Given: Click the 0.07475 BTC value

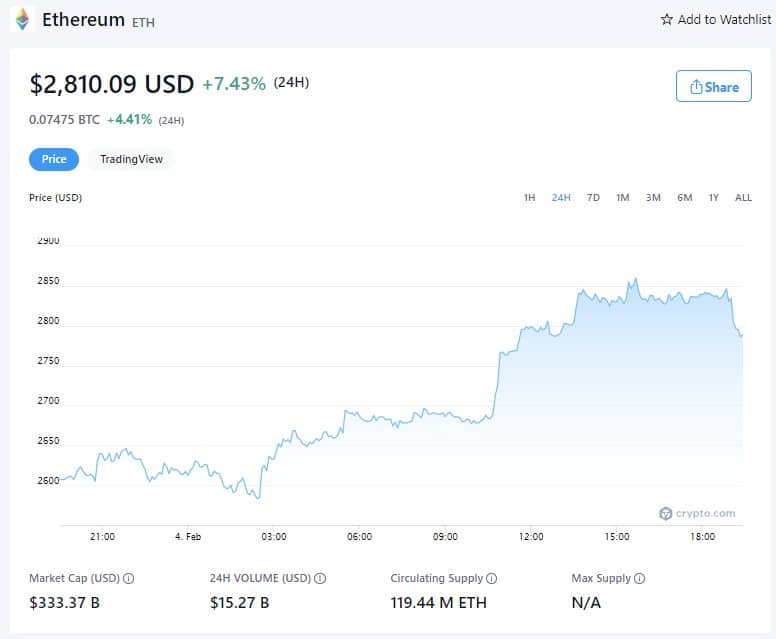Looking at the screenshot, I should pyautogui.click(x=64, y=119).
